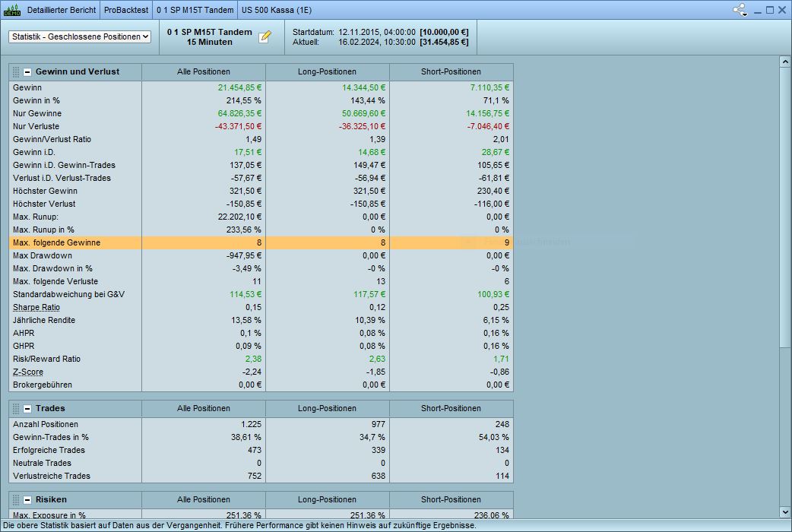
Task: Click the drag handle of the Gewinn und Verlust section
Action: (16, 71)
